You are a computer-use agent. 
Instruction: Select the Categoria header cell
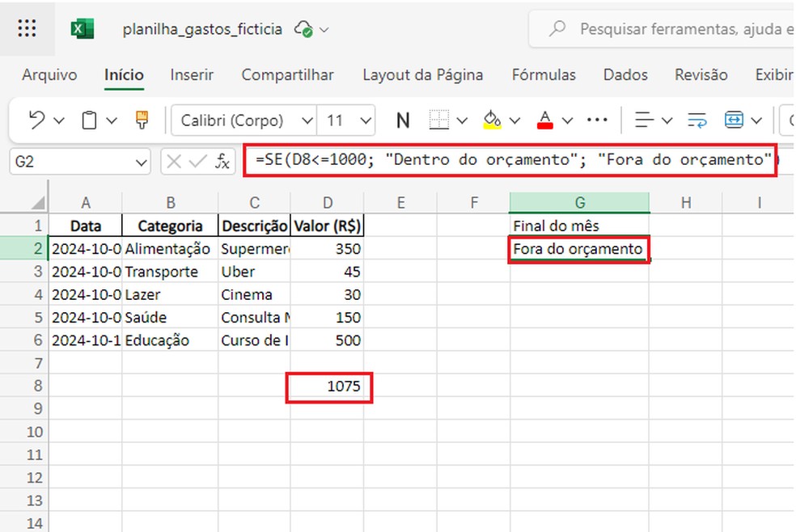pyautogui.click(x=170, y=226)
